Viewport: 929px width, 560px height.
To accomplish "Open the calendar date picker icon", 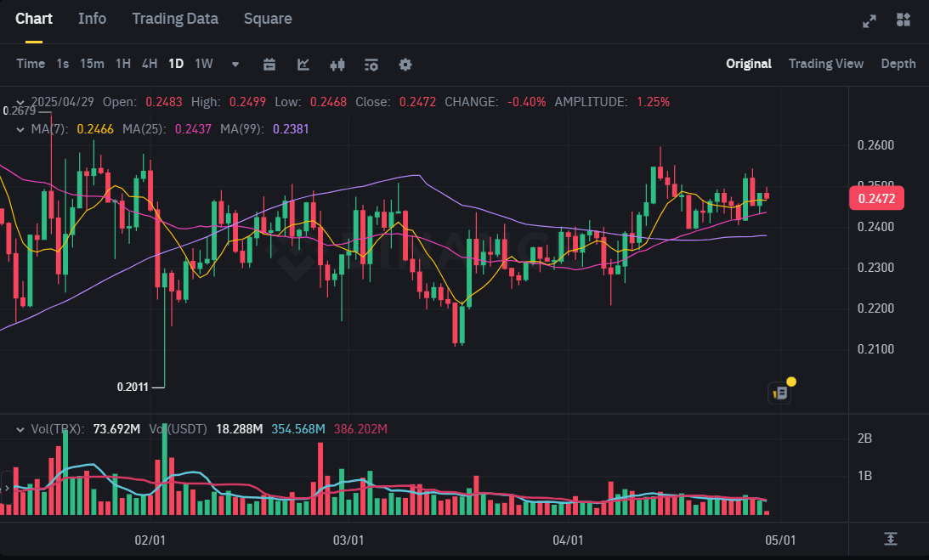I will (x=269, y=64).
